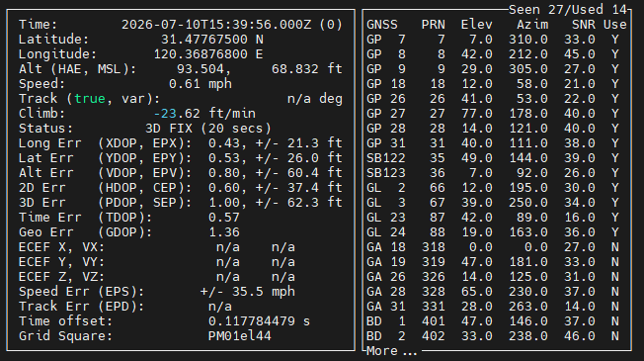
Task: Click the Use column header
Action: (x=614, y=25)
